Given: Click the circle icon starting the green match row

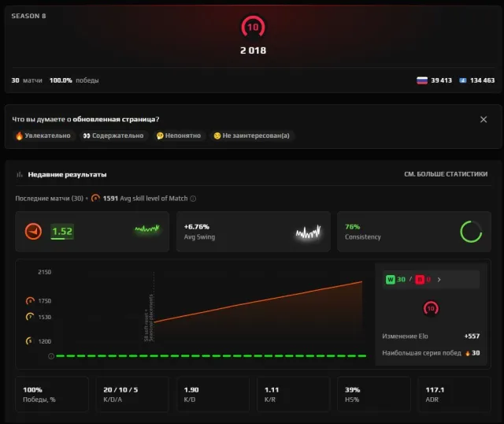Looking at the screenshot, I should pos(50,356).
